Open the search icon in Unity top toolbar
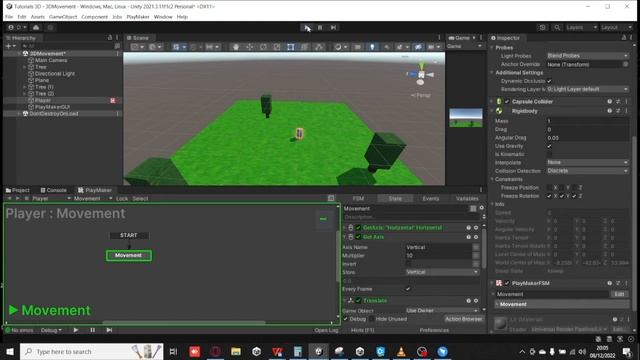The image size is (640, 360). (557, 27)
